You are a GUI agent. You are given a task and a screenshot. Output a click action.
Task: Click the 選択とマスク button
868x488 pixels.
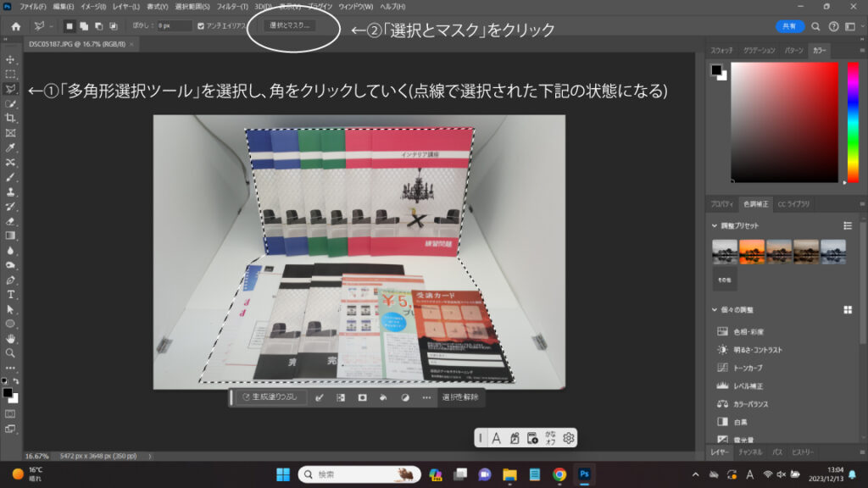click(x=290, y=26)
